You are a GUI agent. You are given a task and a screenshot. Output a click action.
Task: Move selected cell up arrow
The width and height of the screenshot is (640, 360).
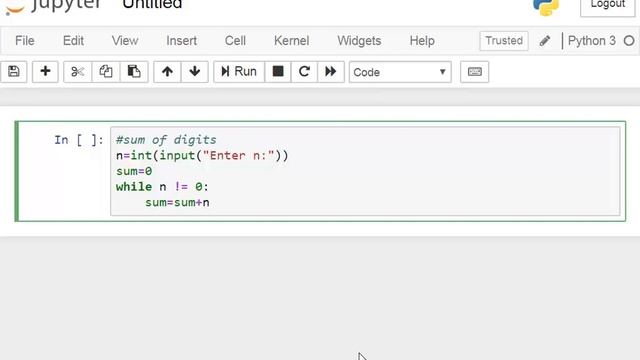point(167,72)
